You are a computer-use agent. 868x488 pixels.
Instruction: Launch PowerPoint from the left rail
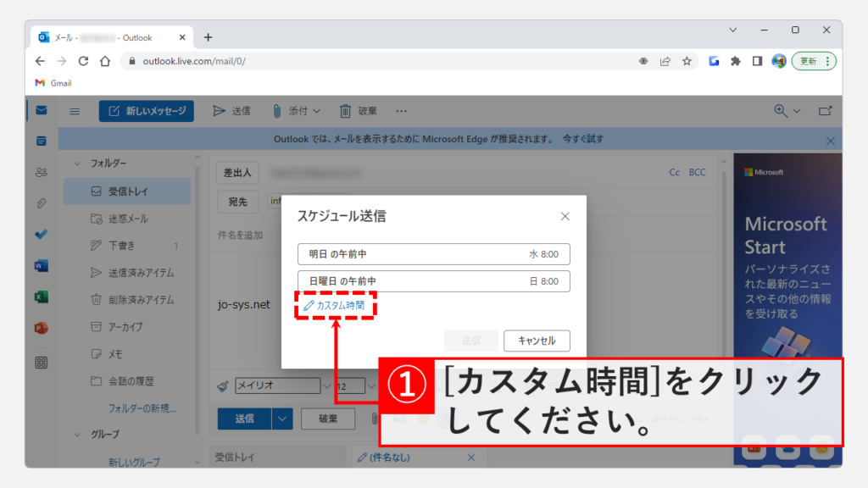(x=41, y=328)
